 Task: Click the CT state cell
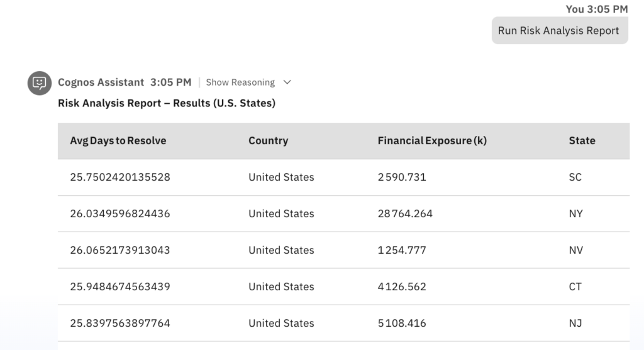[x=575, y=287]
